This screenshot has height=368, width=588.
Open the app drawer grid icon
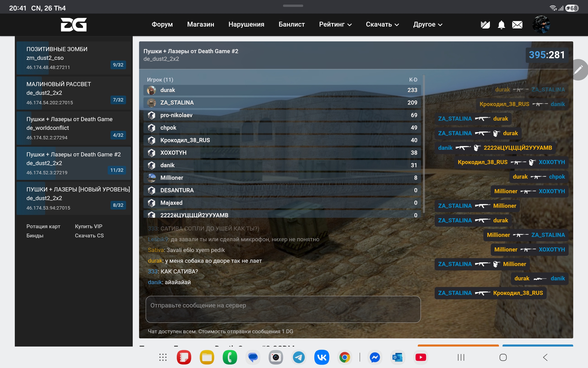coord(163,357)
